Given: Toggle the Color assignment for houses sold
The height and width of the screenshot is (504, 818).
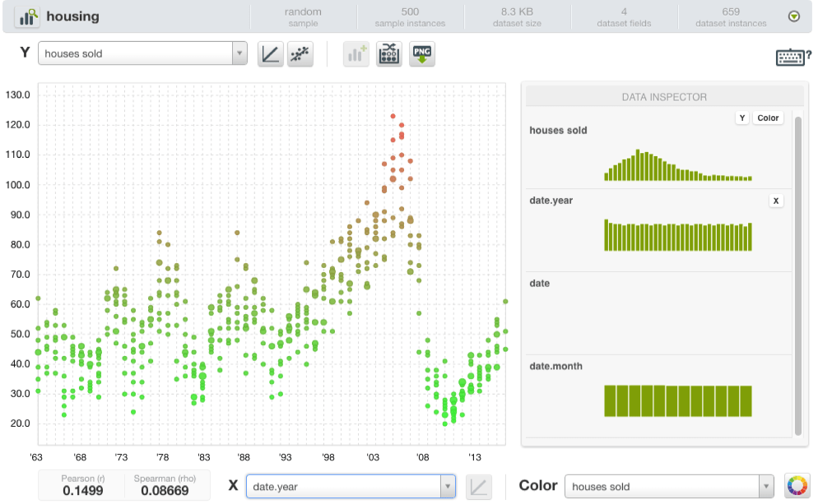Looking at the screenshot, I should [x=767, y=118].
